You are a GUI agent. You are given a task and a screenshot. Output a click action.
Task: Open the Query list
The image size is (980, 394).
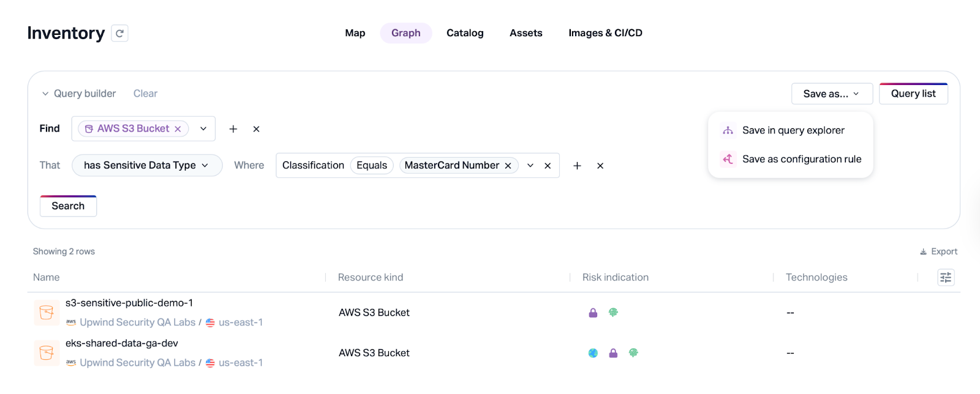click(913, 94)
